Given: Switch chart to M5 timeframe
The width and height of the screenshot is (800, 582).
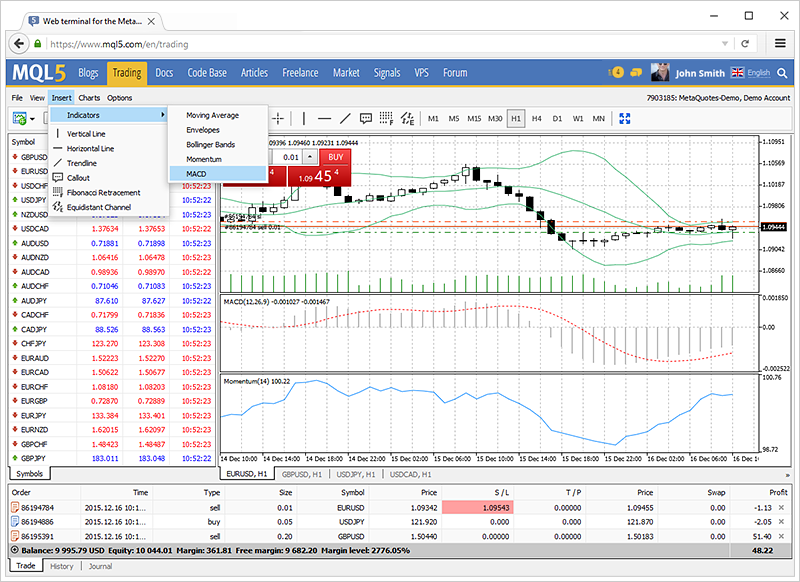Looking at the screenshot, I should coord(452,118).
